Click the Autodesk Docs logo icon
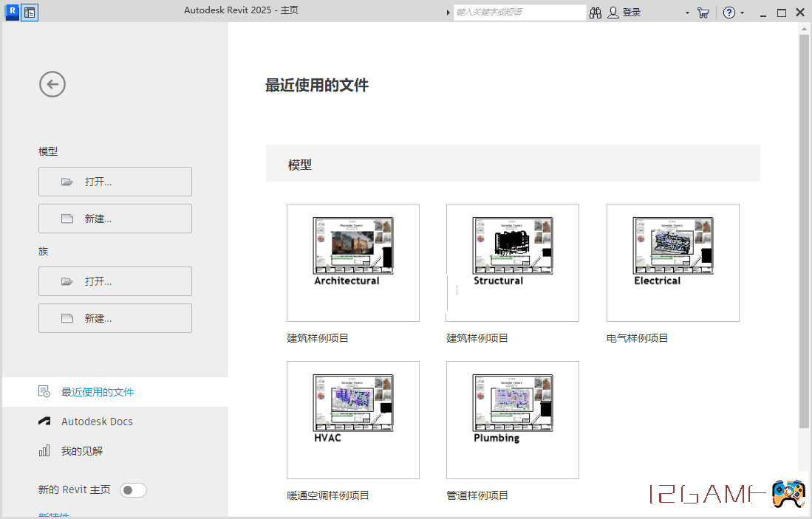 45,422
